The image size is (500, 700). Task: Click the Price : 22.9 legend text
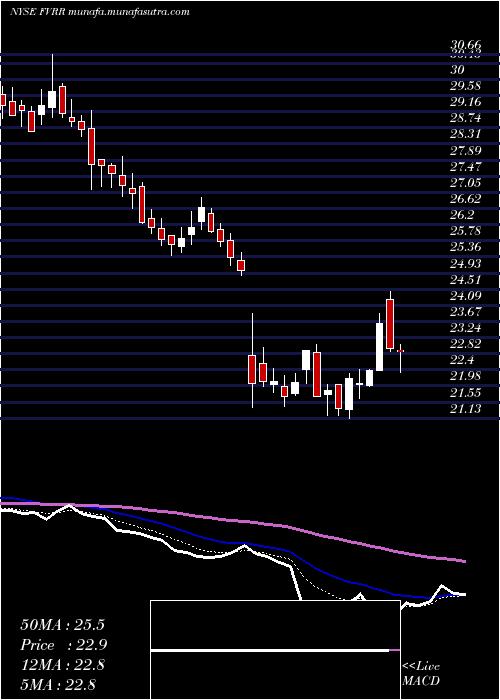point(63,645)
